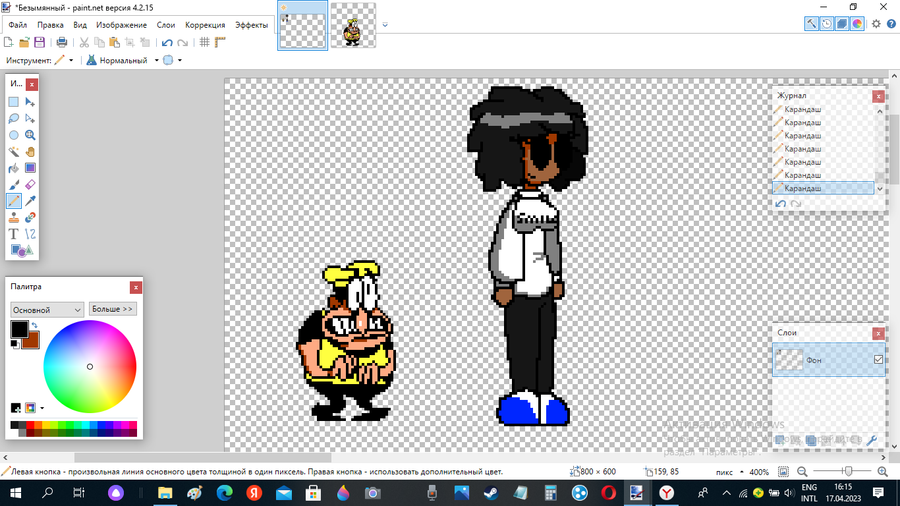
Task: Open the Эффекты menu
Action: 251,25
